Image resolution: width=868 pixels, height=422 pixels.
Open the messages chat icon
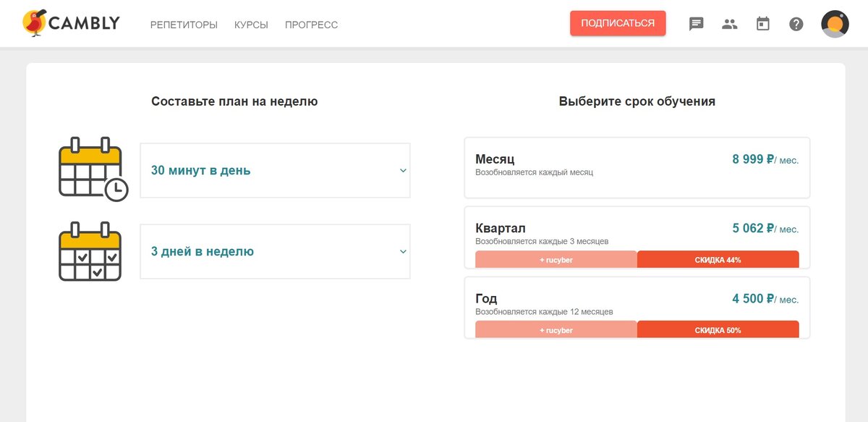tap(697, 24)
